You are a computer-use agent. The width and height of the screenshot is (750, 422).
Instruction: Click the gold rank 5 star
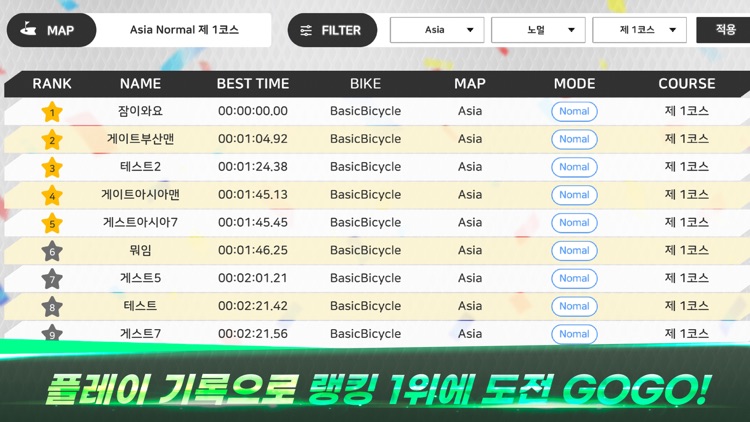point(52,223)
